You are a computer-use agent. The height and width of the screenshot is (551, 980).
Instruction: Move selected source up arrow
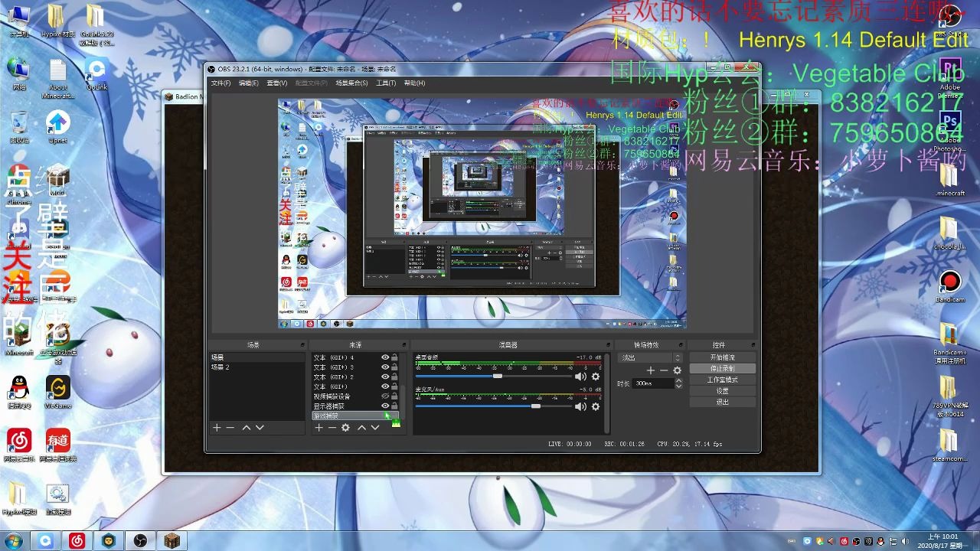361,428
